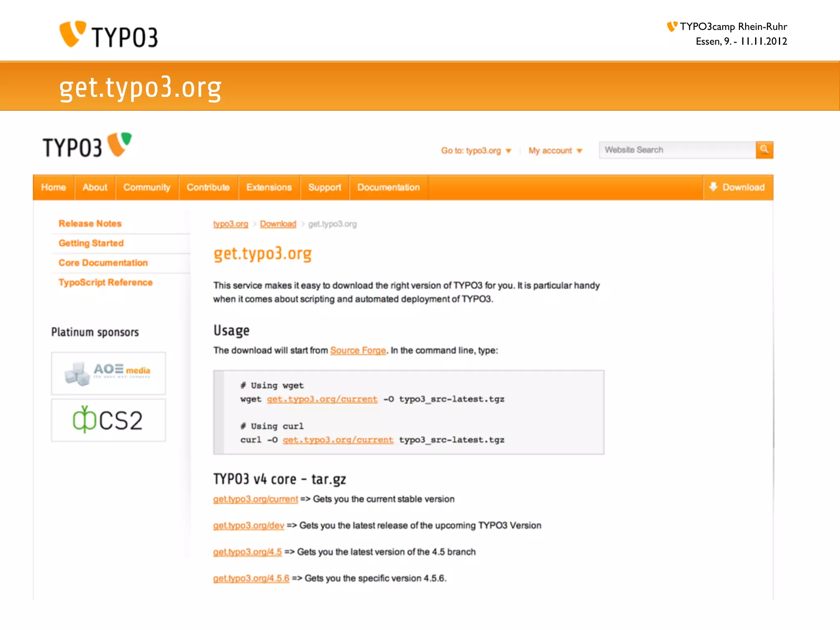Click 'TYPO3 v4 core - tar.gz' heading

click(279, 479)
